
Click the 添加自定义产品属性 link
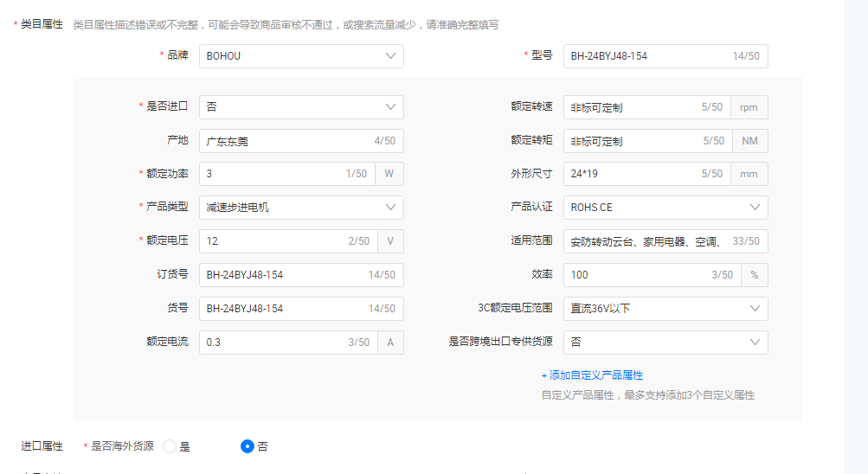pos(592,375)
